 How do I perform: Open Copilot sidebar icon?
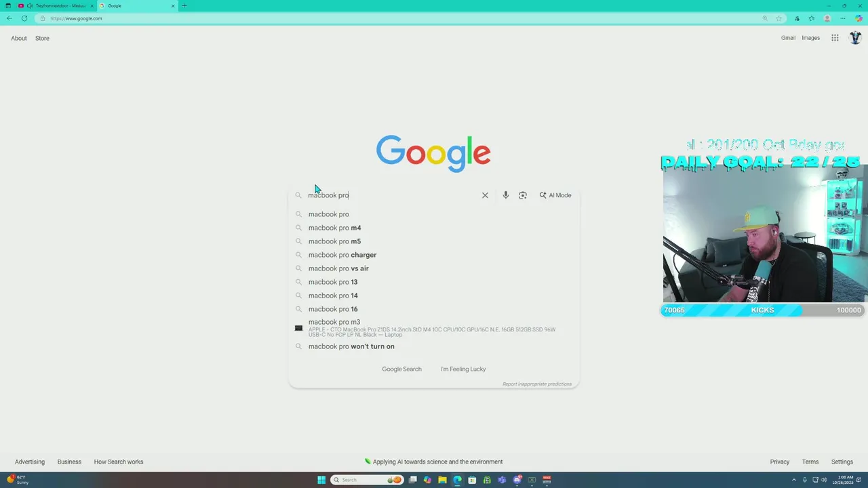pos(859,18)
